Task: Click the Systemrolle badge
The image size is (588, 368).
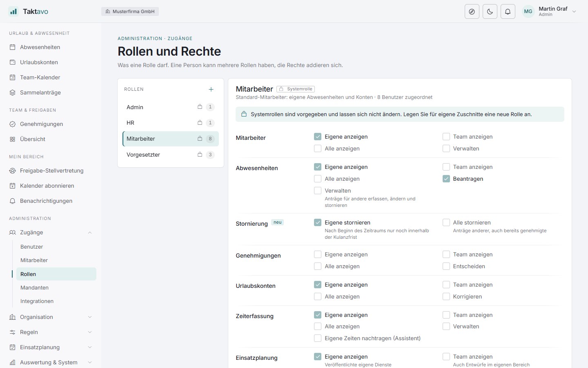Action: [x=296, y=89]
